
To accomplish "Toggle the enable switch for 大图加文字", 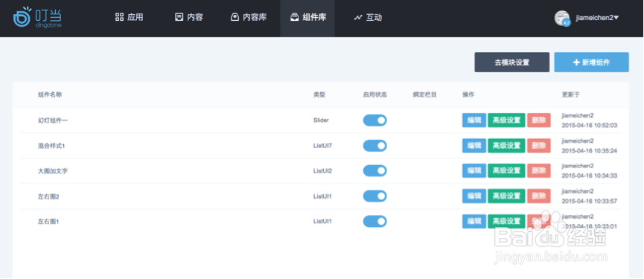I will [374, 170].
